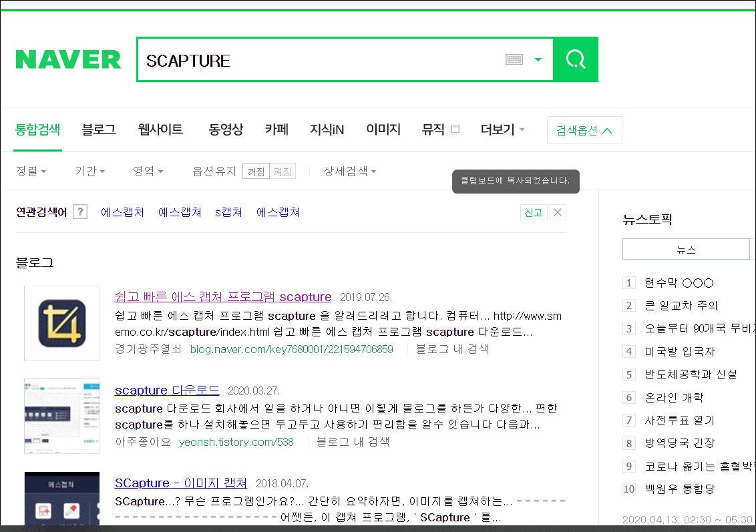Open the 기간 period dropdown

[89, 171]
